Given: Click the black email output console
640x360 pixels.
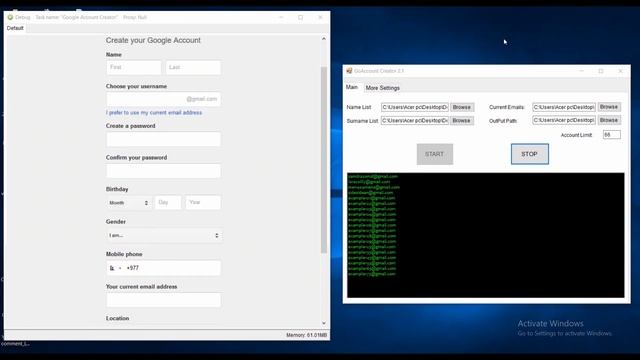Looking at the screenshot, I should pyautogui.click(x=486, y=236).
